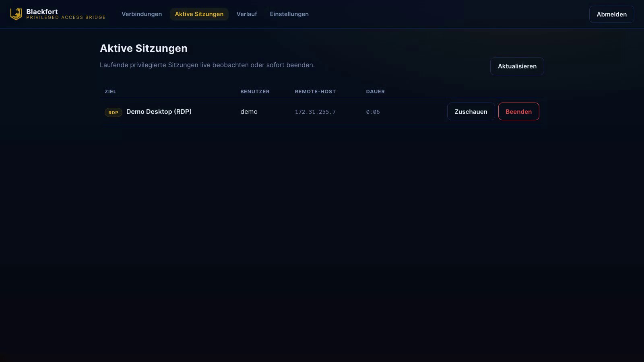Click the Abmelden button

(x=612, y=14)
